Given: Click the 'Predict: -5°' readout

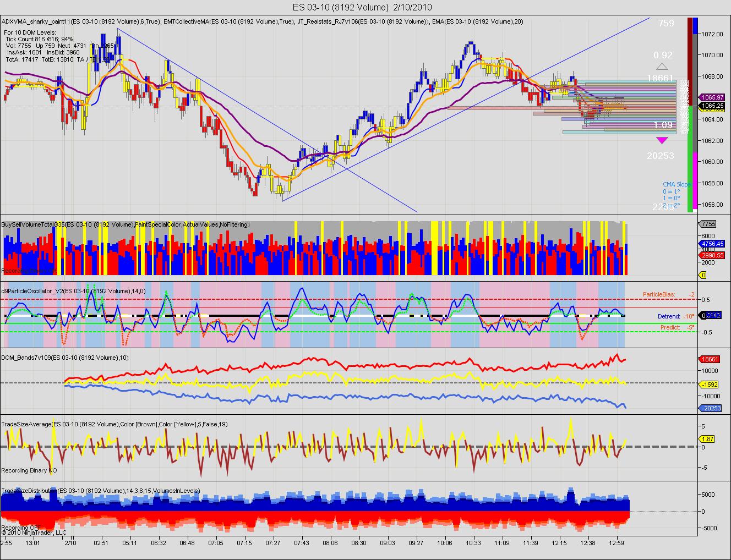Looking at the screenshot, I should point(678,327).
